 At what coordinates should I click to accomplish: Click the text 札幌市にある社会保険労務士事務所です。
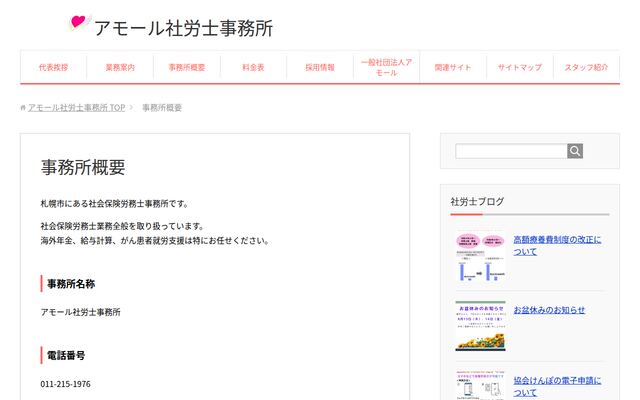click(115, 203)
